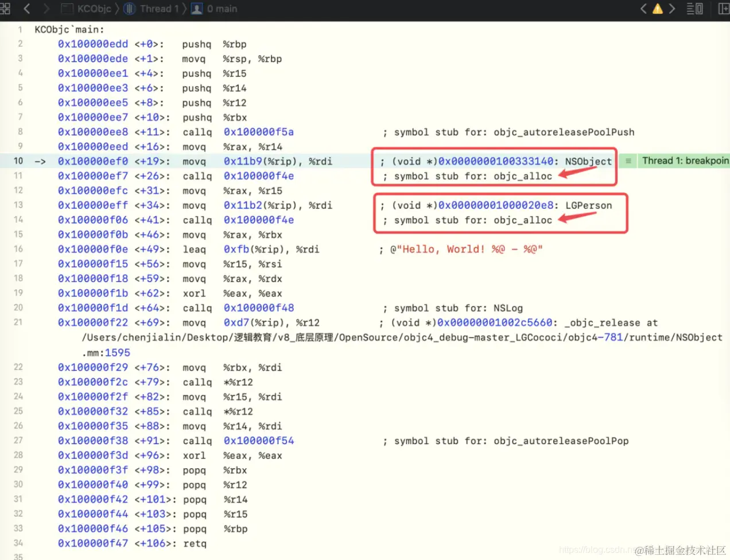This screenshot has width=730, height=560.
Task: Click call target 0x100000f5a
Action: point(259,132)
